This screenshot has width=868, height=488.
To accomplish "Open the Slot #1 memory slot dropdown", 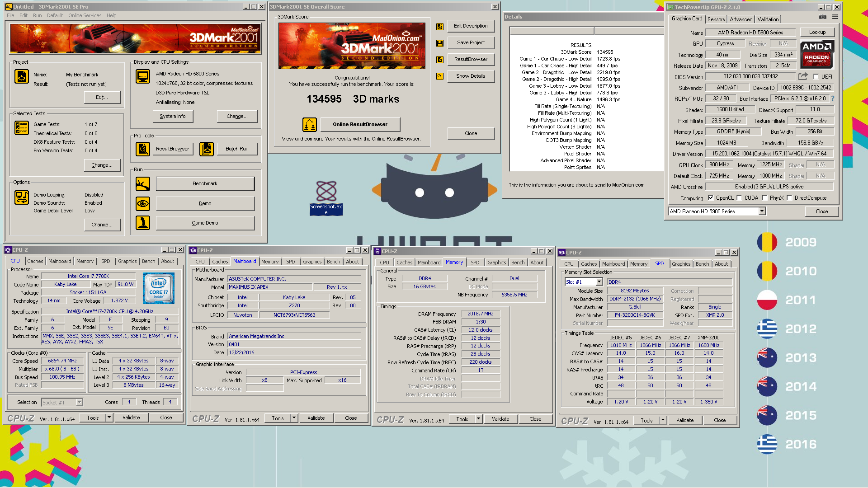I will pos(599,282).
